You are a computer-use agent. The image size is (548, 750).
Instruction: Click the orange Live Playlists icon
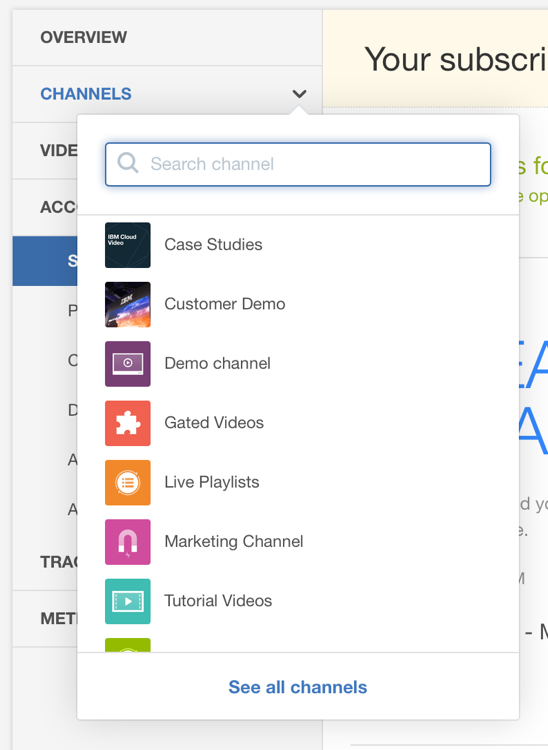(128, 482)
